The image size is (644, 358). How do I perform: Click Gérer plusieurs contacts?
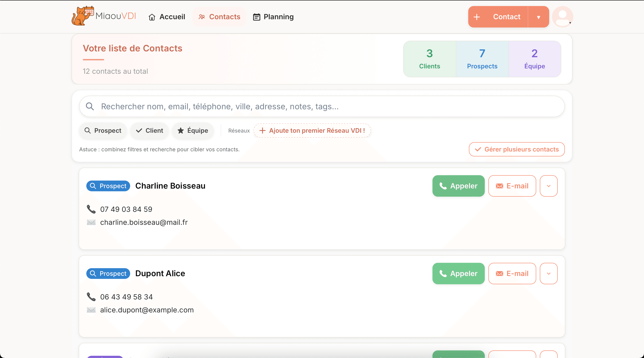[x=516, y=150]
